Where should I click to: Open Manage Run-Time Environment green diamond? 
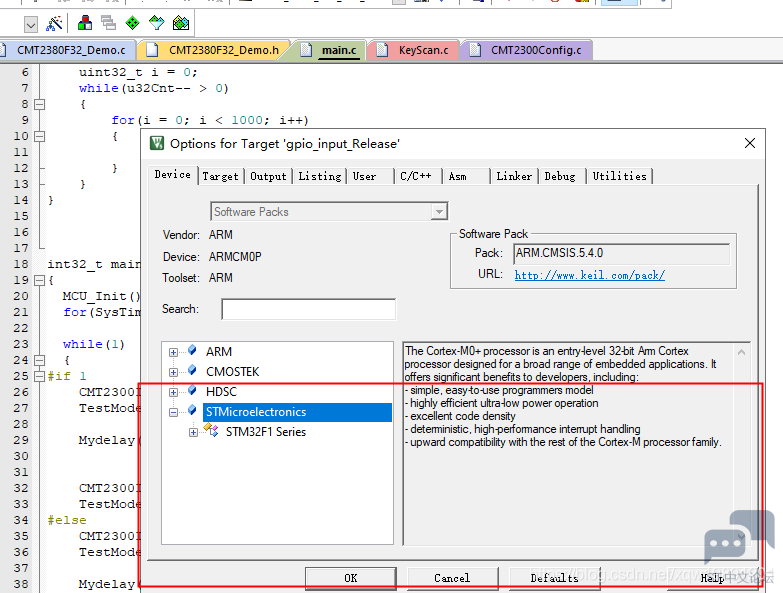132,23
